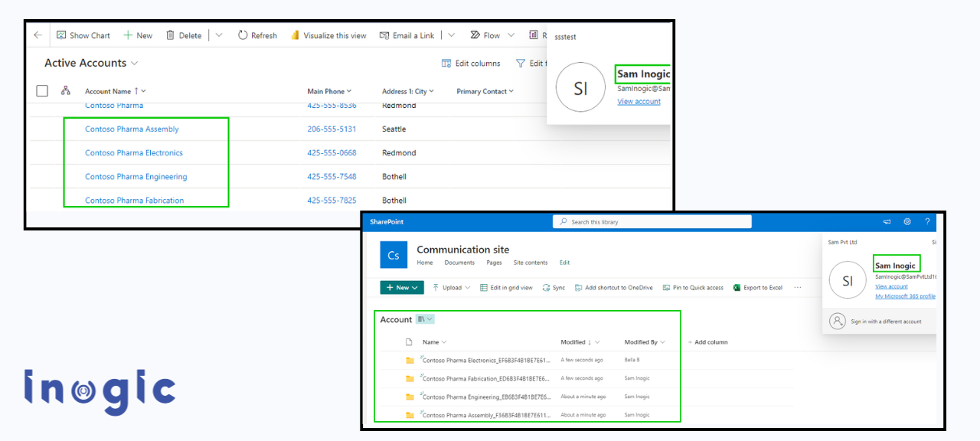This screenshot has width=980, height=441.
Task: Open the Modified By column menu
Action: tap(645, 342)
